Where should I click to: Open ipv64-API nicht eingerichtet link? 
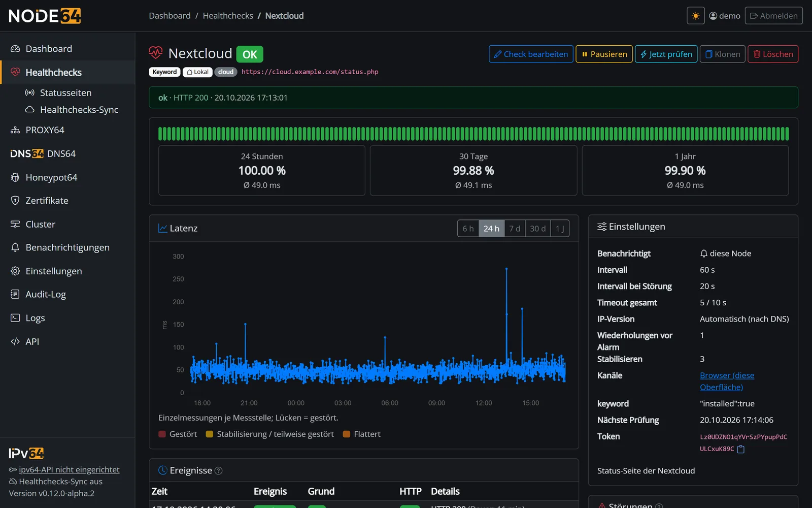(69, 470)
